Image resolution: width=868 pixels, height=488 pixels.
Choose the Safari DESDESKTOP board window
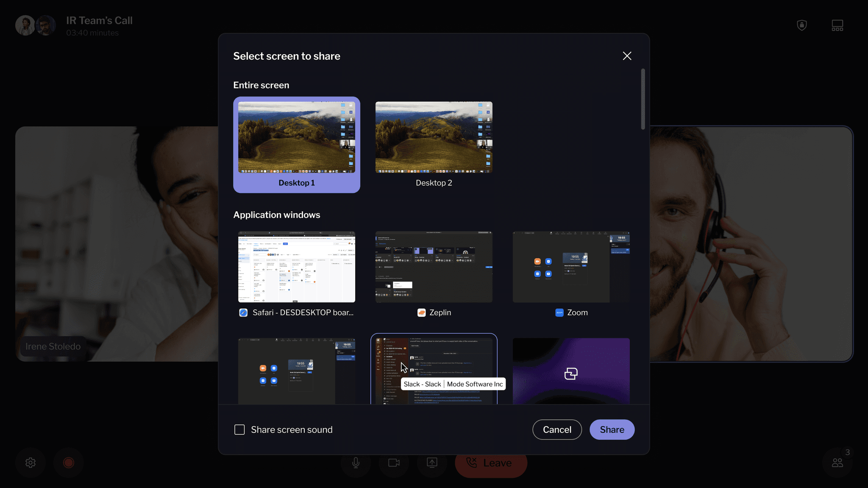tap(296, 267)
